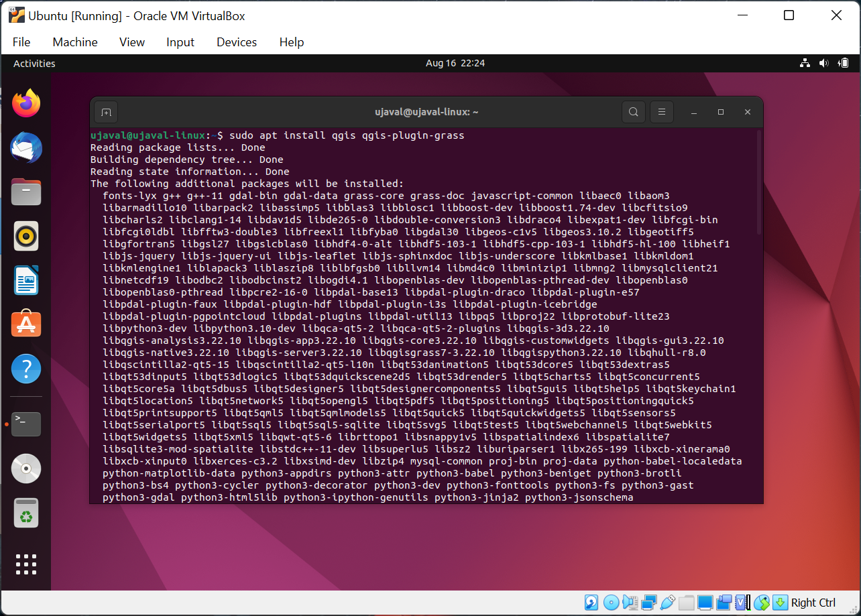The image size is (861, 616).
Task: Click the package name 'python3-jsonschema'
Action: pyautogui.click(x=579, y=497)
